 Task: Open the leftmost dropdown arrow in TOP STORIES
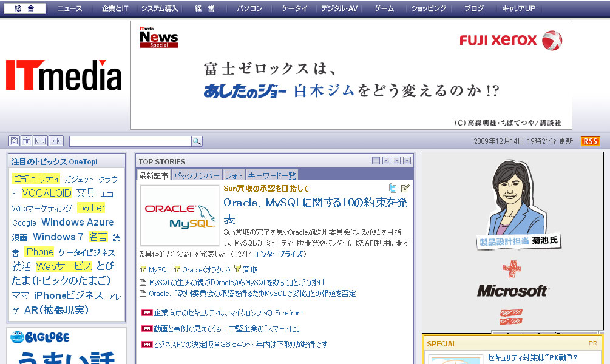coord(386,161)
